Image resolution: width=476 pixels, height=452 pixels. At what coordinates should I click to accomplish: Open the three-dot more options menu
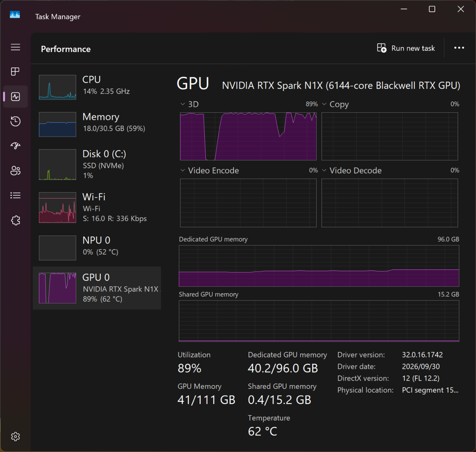(x=459, y=48)
